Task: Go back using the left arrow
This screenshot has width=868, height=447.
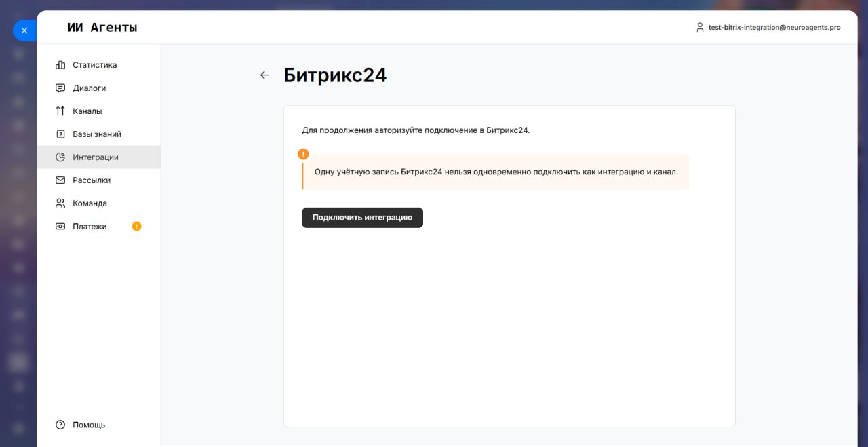Action: (x=265, y=75)
